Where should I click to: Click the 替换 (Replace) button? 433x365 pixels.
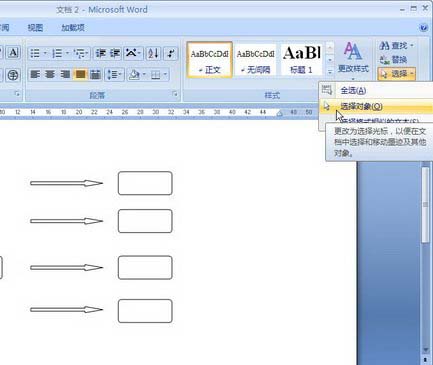[394, 60]
